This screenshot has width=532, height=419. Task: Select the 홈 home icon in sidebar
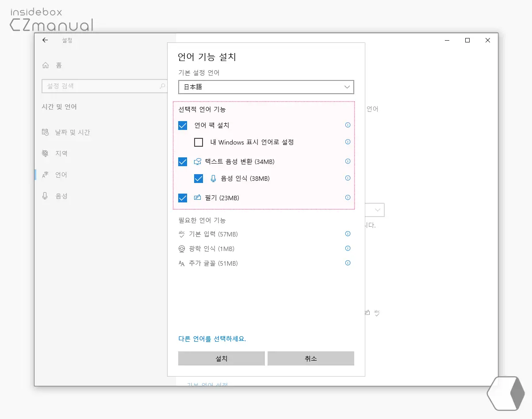[x=46, y=65]
